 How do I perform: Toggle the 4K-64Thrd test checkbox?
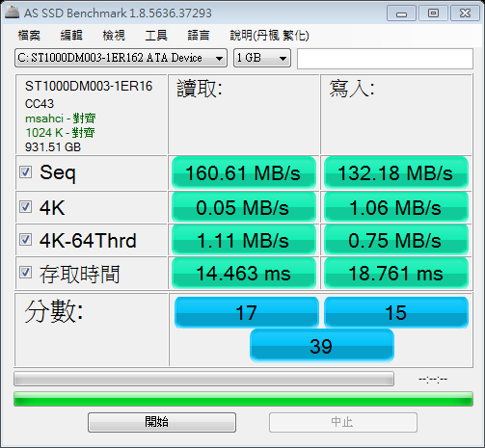pyautogui.click(x=25, y=240)
